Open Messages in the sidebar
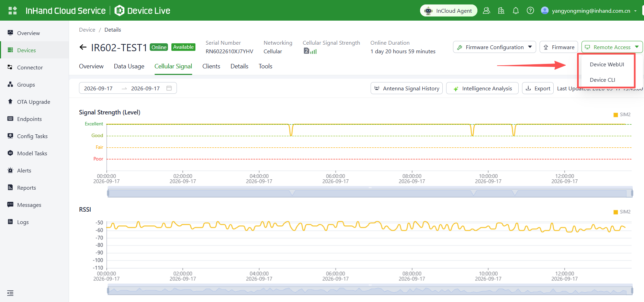 pyautogui.click(x=34, y=205)
